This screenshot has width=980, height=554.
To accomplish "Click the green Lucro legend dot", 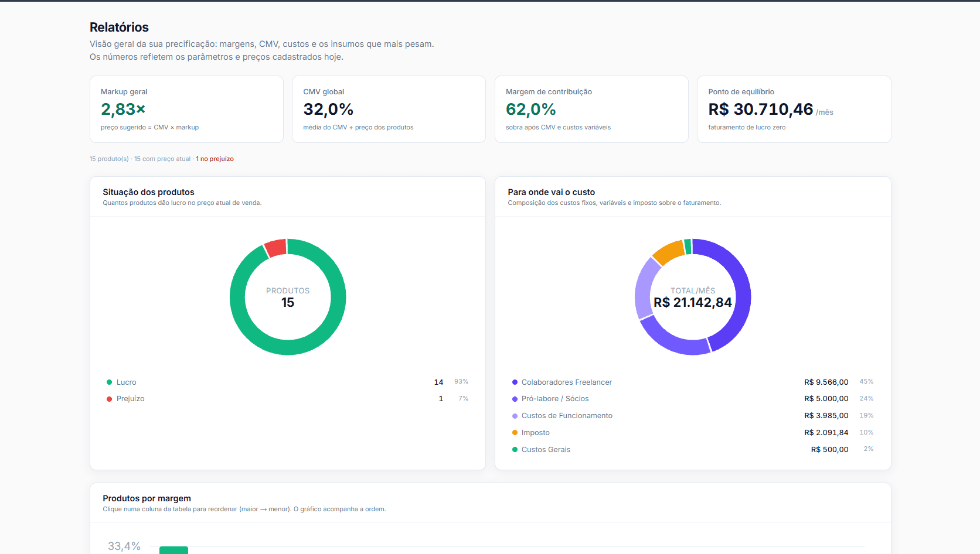I will (109, 382).
